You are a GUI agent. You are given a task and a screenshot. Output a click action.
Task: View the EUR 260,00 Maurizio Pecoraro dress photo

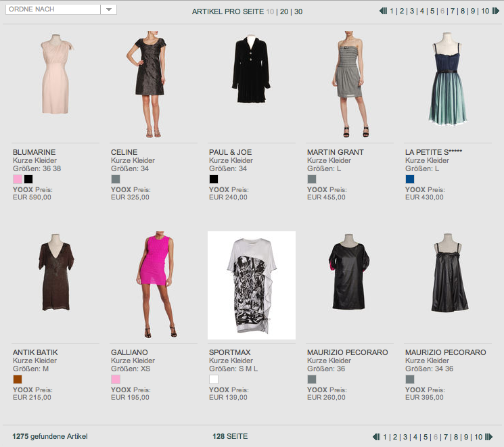pos(349,285)
